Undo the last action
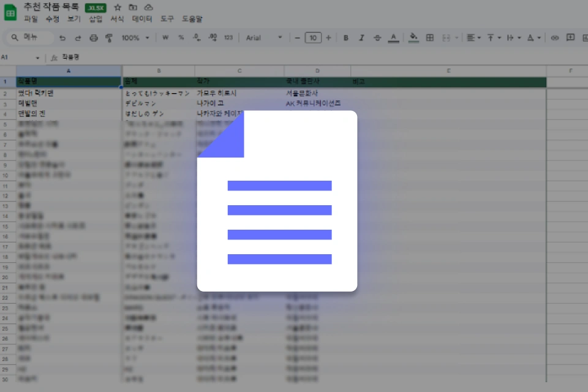The width and height of the screenshot is (588, 392). point(62,38)
